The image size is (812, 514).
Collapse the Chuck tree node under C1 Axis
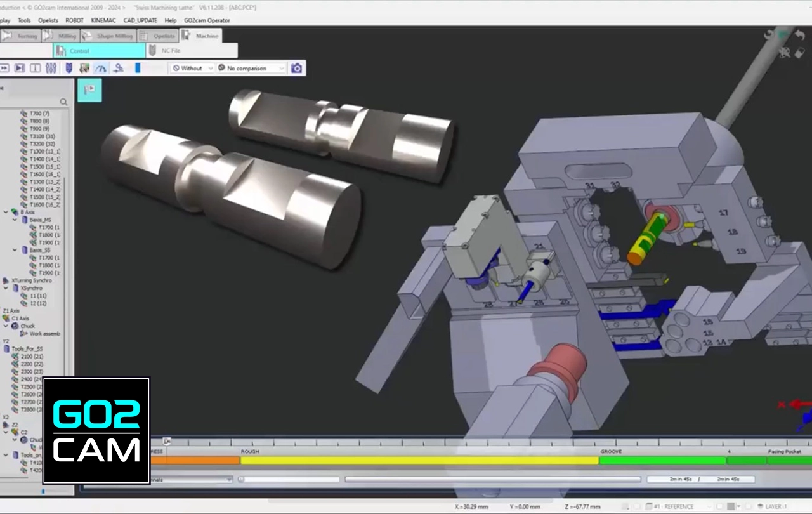(x=6, y=326)
